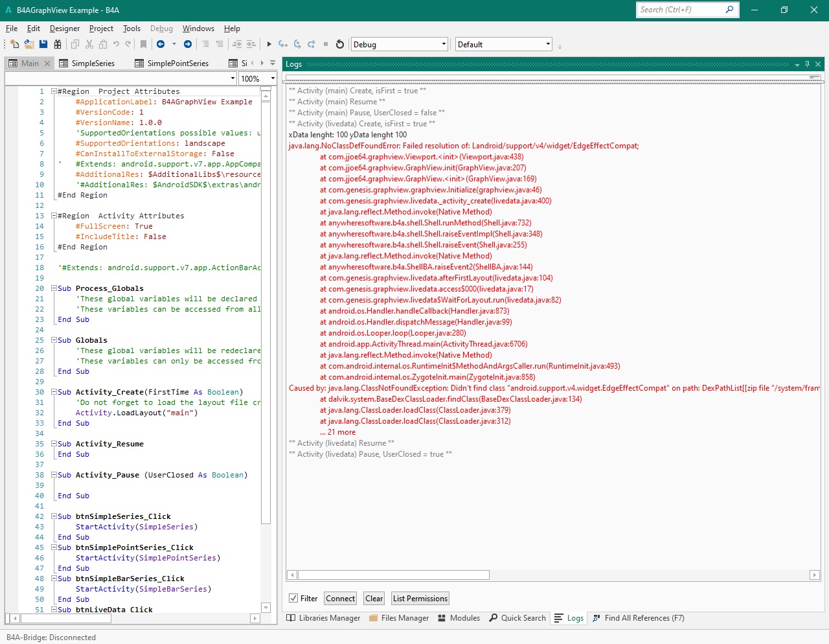Open the Help menu

point(232,29)
